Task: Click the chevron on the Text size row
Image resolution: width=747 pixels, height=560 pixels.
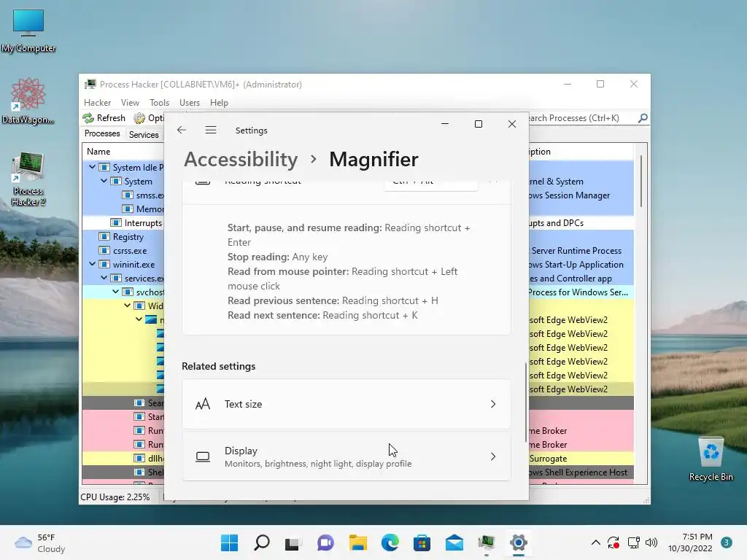Action: coord(493,404)
